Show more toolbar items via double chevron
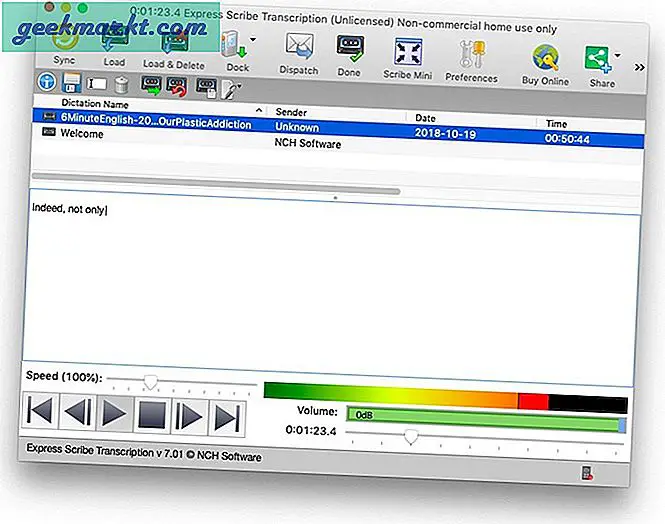This screenshot has height=524, width=665. coord(640,67)
